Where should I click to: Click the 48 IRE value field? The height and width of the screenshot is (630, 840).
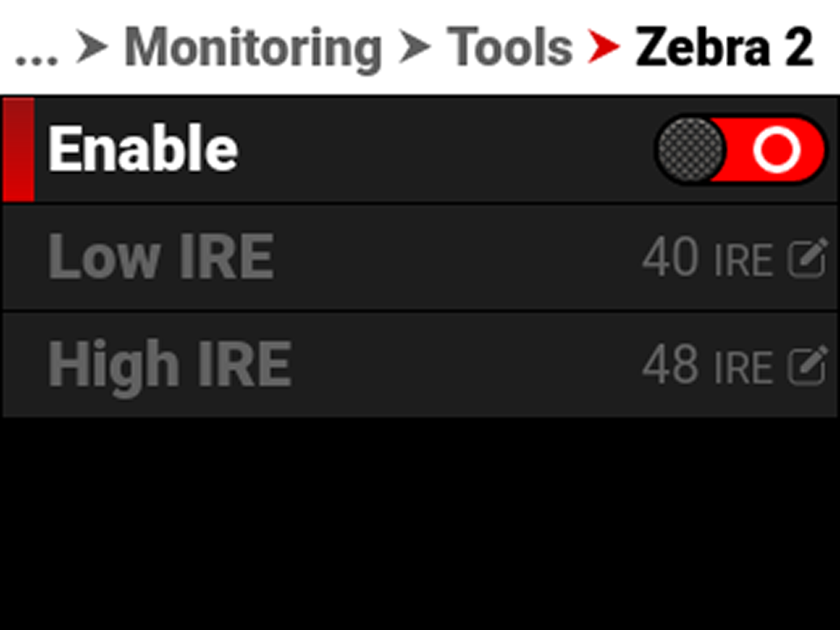(x=670, y=365)
